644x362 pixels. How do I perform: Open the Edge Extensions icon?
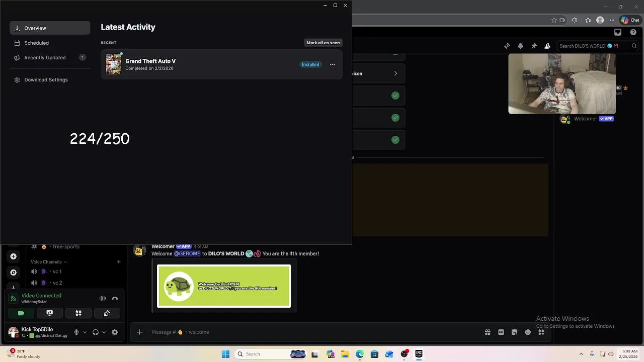[x=575, y=20]
